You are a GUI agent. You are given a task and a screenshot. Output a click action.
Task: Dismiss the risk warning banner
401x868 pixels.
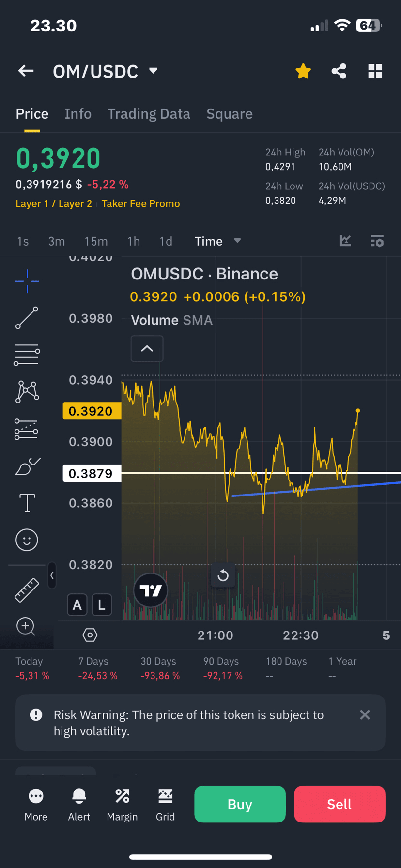pos(365,715)
